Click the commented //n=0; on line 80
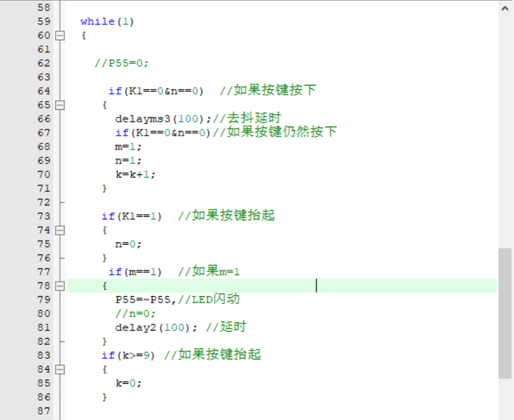The height and width of the screenshot is (420, 514). click(135, 314)
